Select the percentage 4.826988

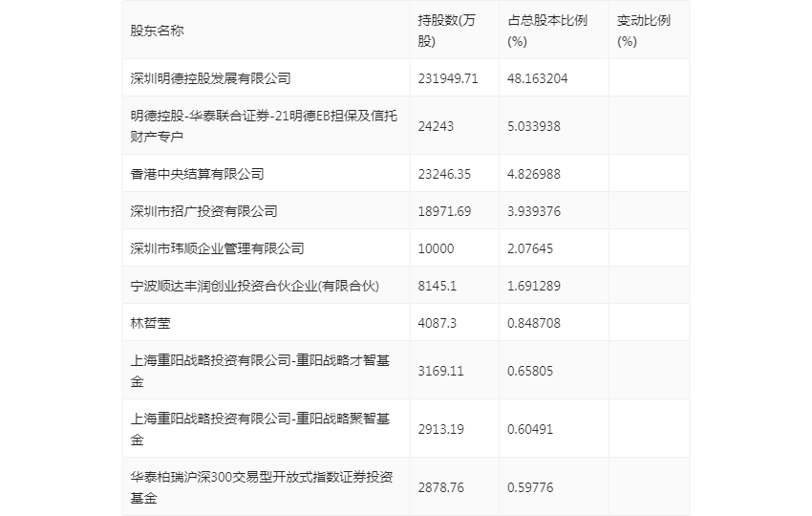tap(534, 174)
